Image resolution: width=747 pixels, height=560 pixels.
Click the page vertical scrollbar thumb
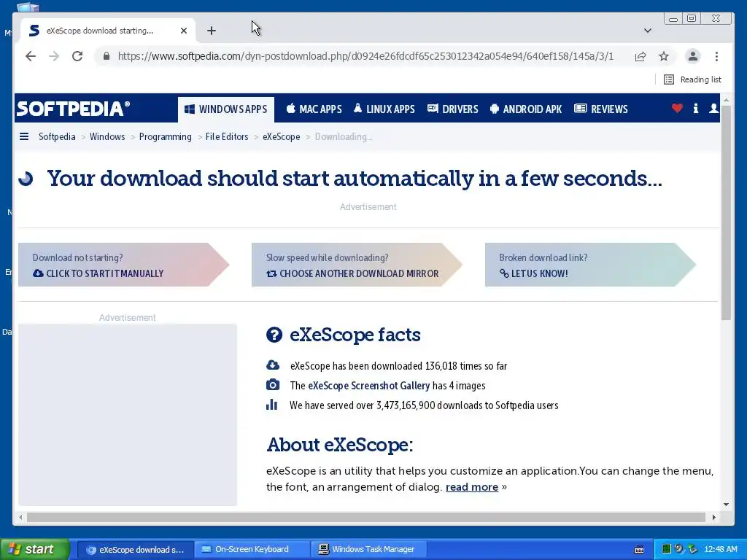(x=726, y=213)
